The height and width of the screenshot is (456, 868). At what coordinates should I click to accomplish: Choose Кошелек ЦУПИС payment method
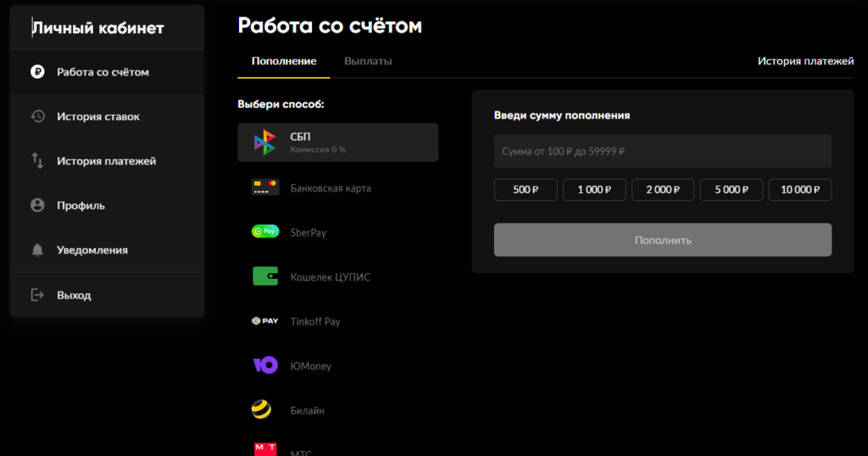pyautogui.click(x=337, y=276)
